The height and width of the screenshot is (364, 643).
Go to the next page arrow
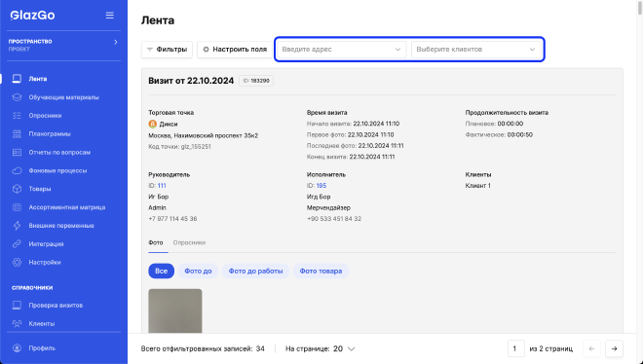tap(615, 348)
